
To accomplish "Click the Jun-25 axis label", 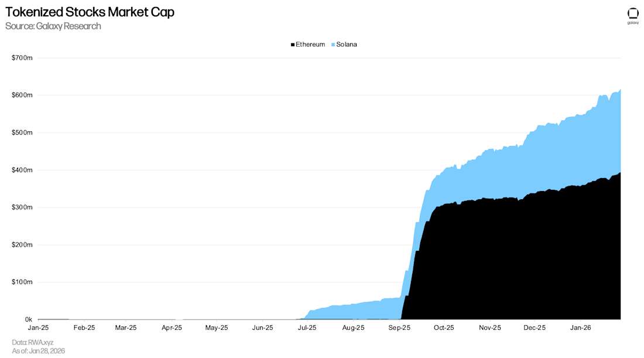I will (262, 328).
